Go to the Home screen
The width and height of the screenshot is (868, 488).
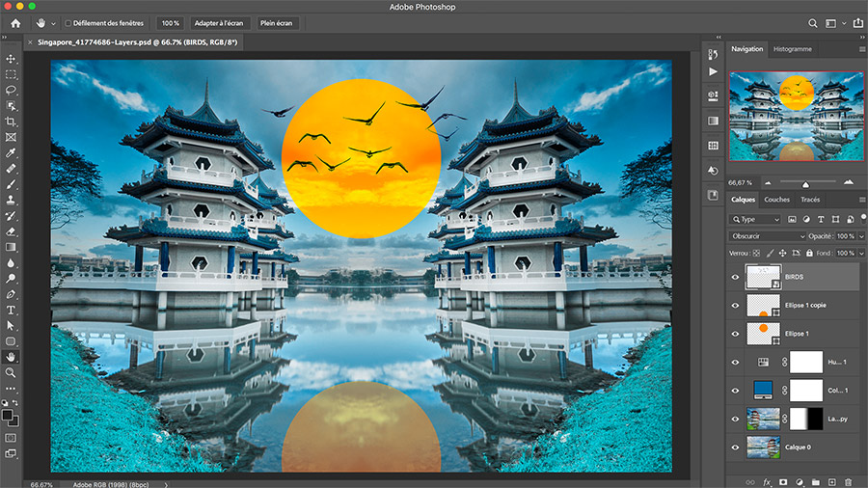15,23
